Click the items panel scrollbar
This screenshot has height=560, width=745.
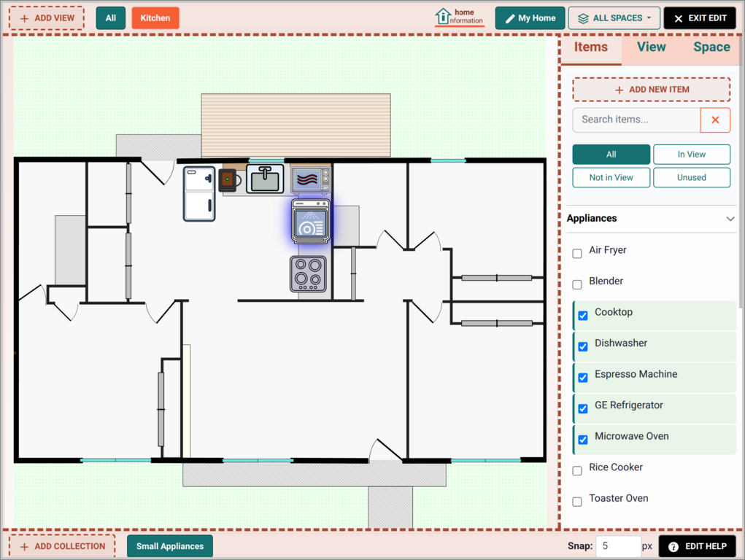coord(741,171)
